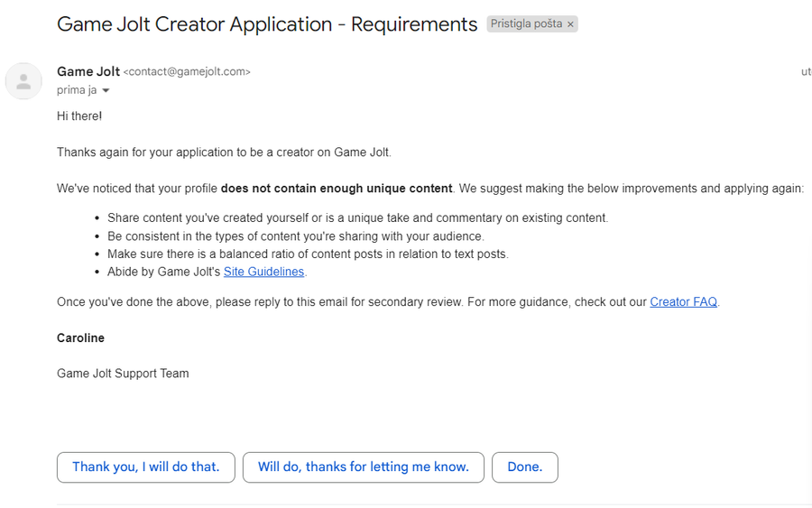Click bullet 'Be consistent in the types of content'
Screen dimensions: 812x508
296,236
